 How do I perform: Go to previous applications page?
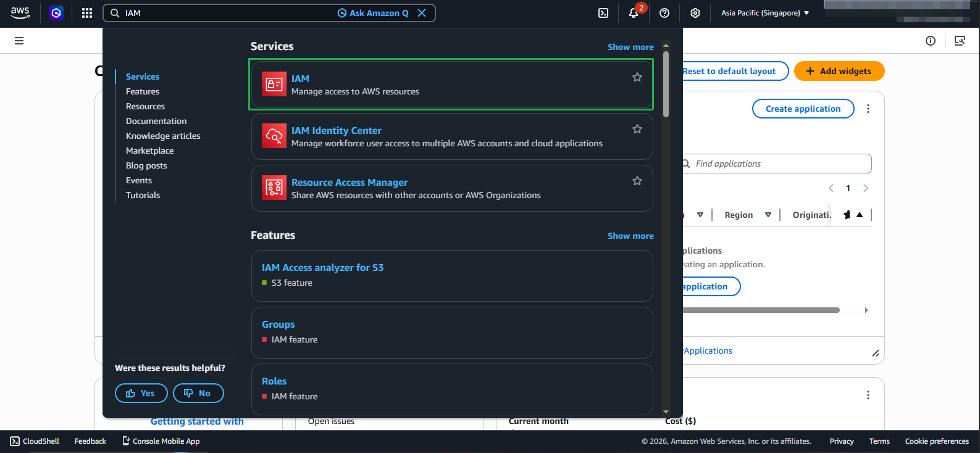coord(831,188)
